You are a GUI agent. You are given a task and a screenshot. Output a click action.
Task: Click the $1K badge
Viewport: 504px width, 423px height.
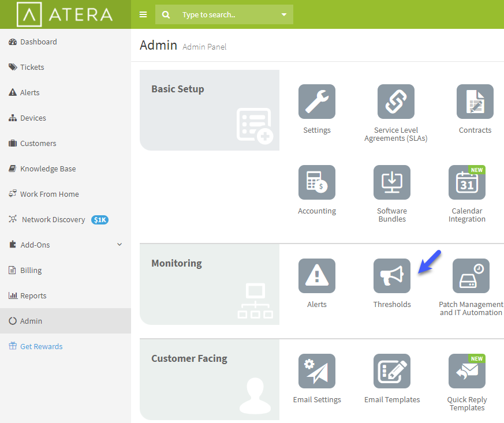pos(100,220)
